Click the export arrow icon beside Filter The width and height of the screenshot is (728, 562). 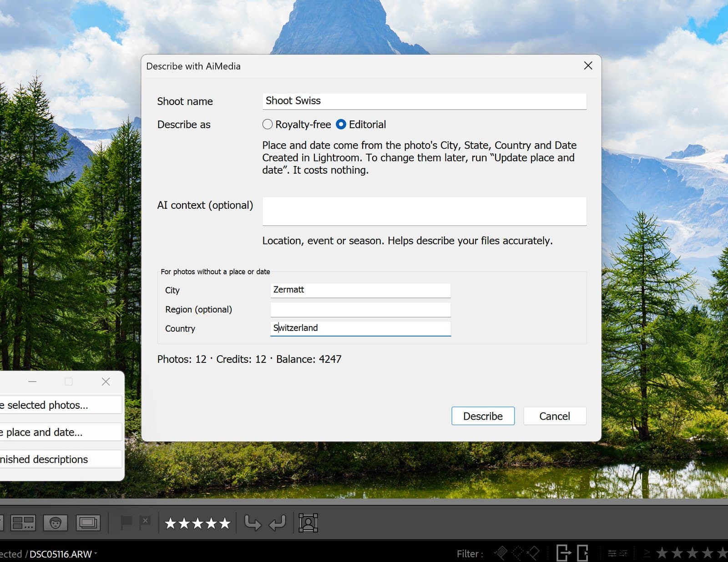[564, 553]
